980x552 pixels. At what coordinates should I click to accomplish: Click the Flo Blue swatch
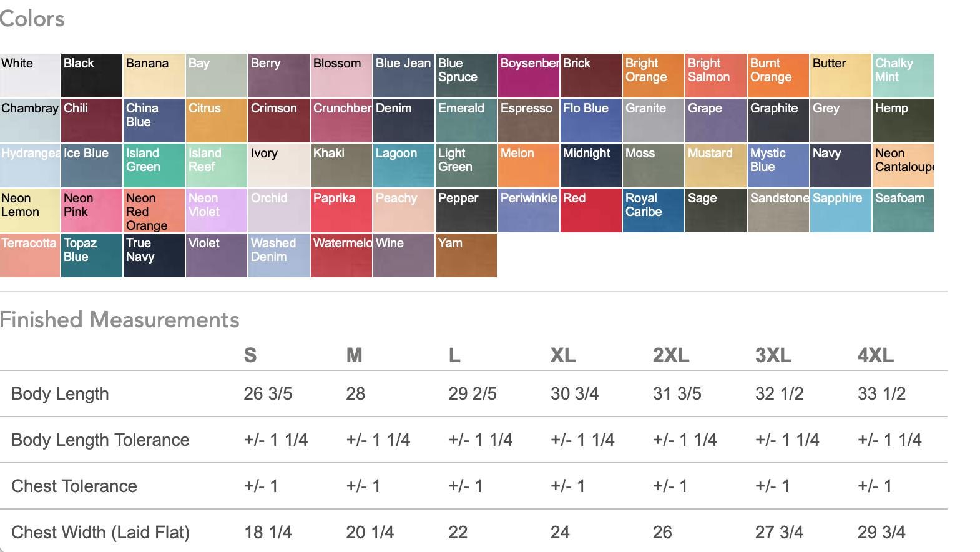(590, 121)
